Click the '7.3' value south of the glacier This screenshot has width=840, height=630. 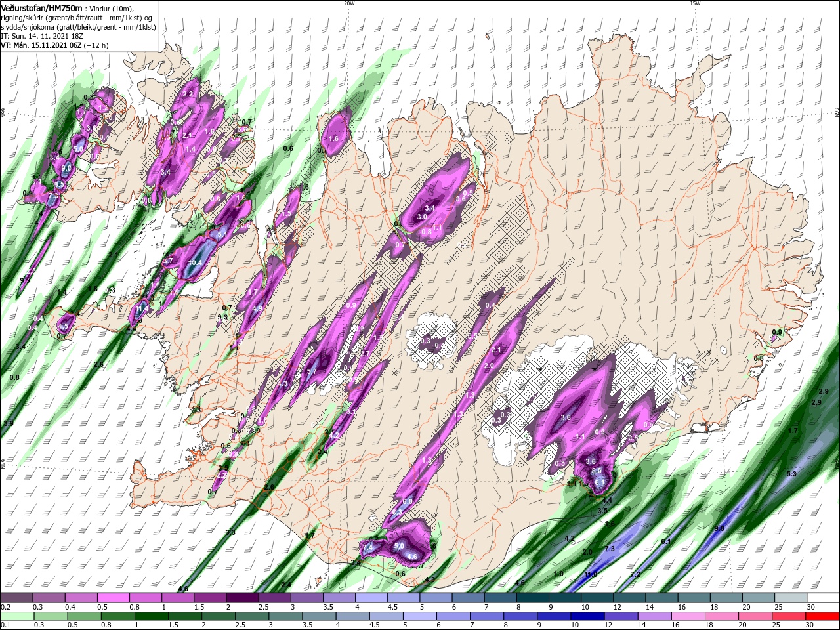tap(610, 549)
